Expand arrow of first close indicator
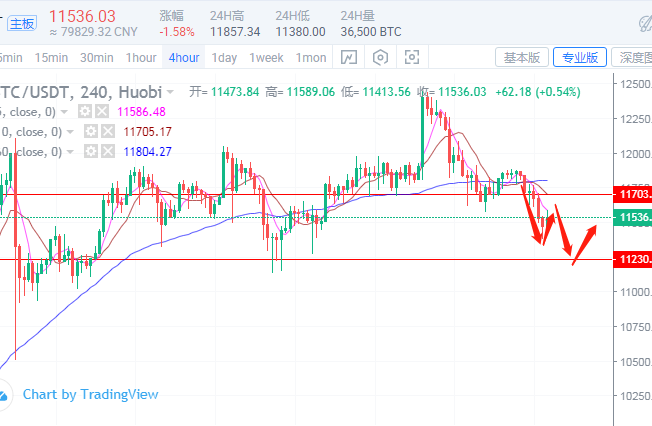 (64, 111)
